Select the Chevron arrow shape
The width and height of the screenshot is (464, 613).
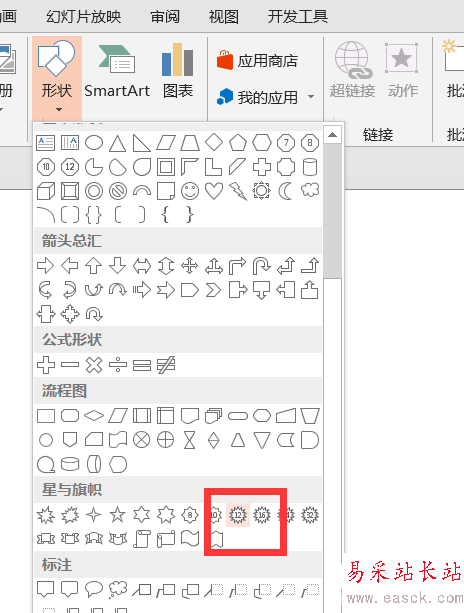point(213,290)
